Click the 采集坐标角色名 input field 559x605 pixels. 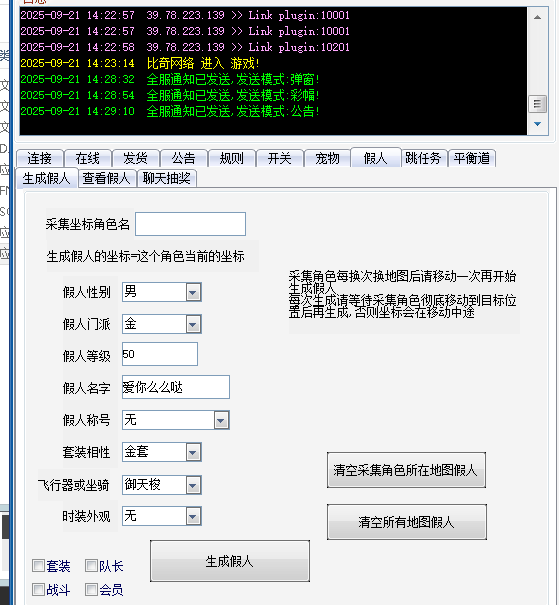click(x=191, y=224)
